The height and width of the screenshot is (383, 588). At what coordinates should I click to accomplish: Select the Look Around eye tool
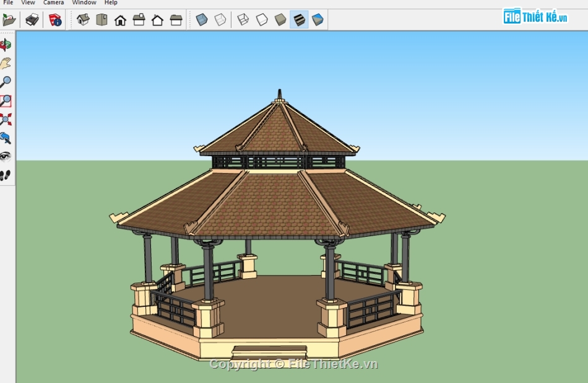pyautogui.click(x=6, y=157)
